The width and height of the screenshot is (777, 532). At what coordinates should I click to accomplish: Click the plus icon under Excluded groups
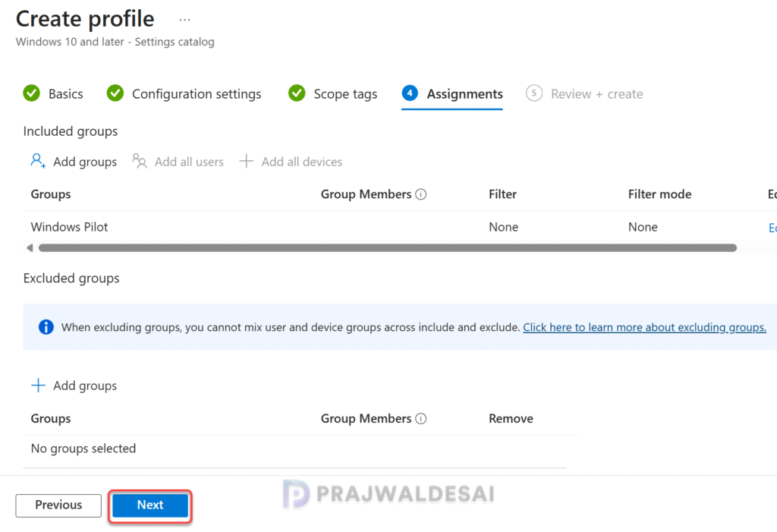pyautogui.click(x=38, y=386)
